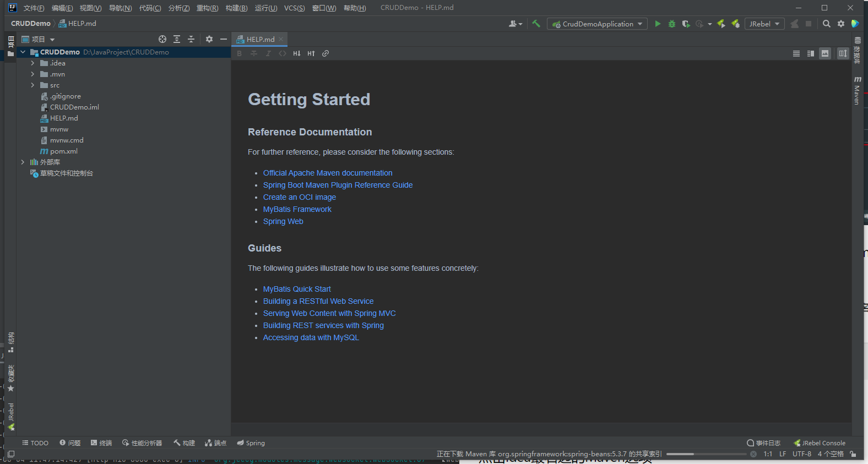Open Official Apache Maven documentation link
This screenshot has width=868, height=464.
pos(328,173)
